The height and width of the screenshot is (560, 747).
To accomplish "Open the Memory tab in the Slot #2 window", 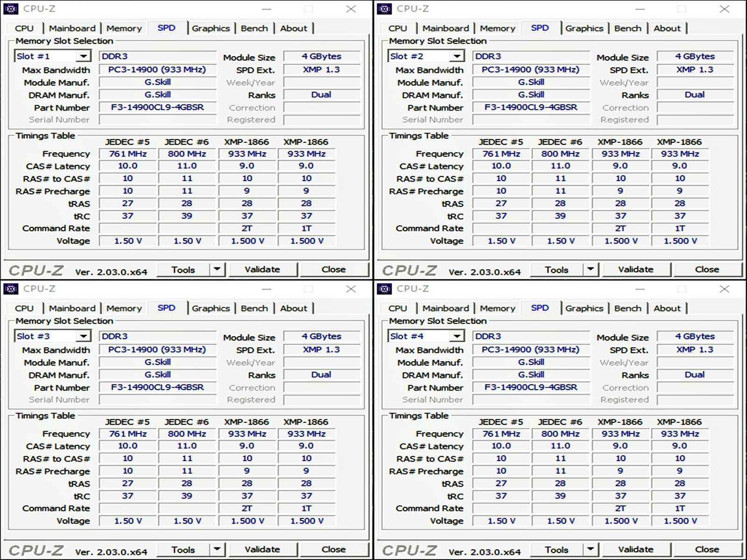I will point(498,28).
